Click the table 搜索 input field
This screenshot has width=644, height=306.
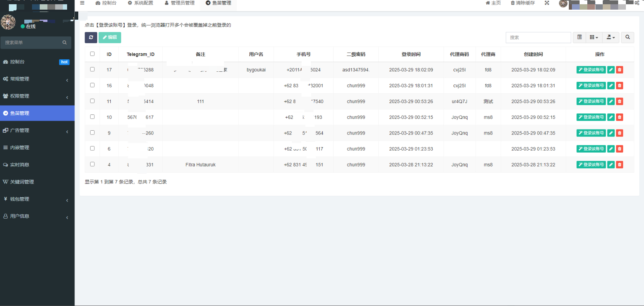[x=538, y=37]
